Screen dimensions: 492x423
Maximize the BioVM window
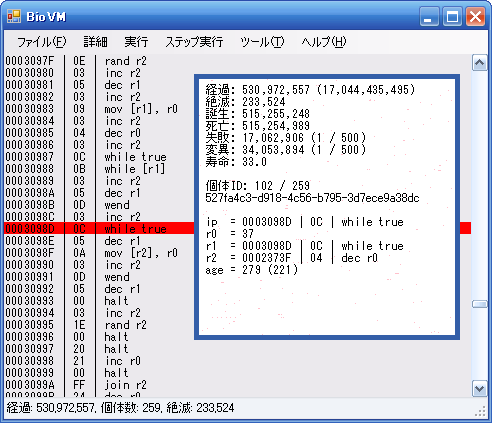pos(452,16)
